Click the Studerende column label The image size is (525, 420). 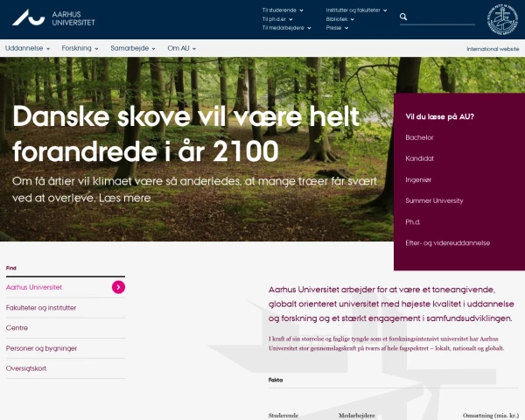coord(283,416)
